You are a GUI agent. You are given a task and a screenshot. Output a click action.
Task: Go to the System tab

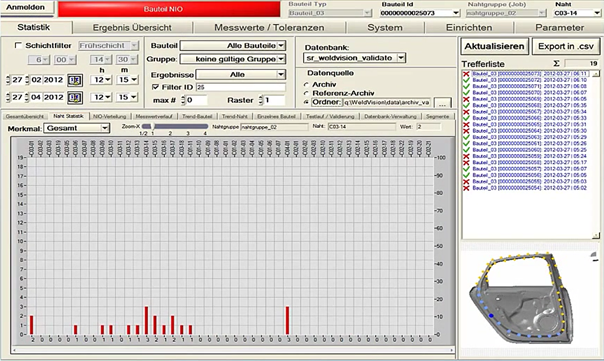(x=385, y=28)
